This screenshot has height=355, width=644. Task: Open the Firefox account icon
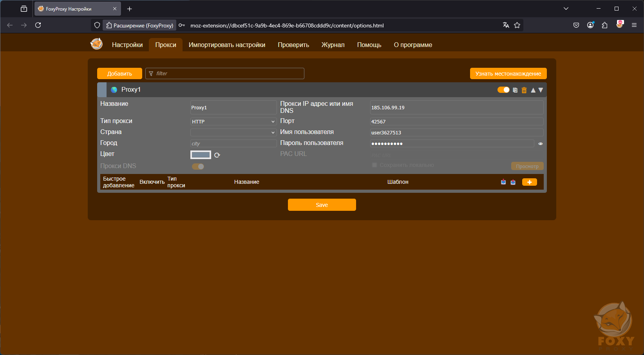(590, 25)
